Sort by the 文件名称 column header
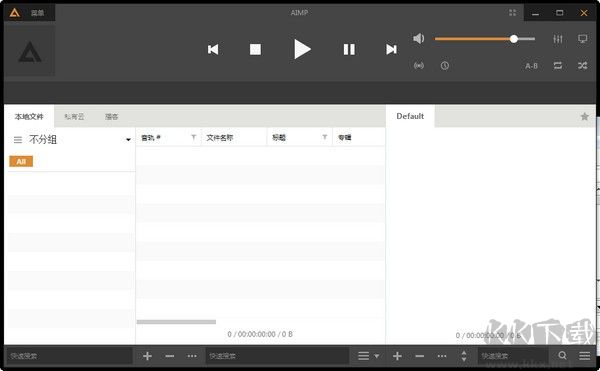Image resolution: width=600 pixels, height=371 pixels. pos(220,138)
